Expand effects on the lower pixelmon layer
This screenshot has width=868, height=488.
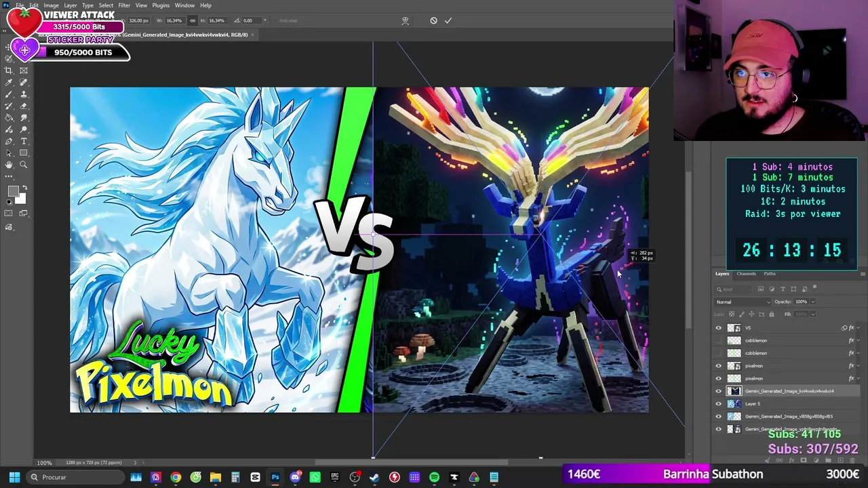tap(859, 378)
